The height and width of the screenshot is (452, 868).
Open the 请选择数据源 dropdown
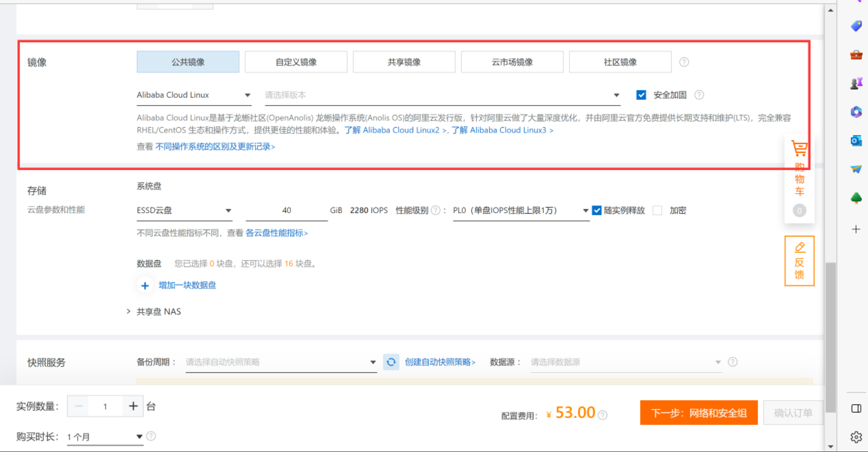pyautogui.click(x=626, y=362)
